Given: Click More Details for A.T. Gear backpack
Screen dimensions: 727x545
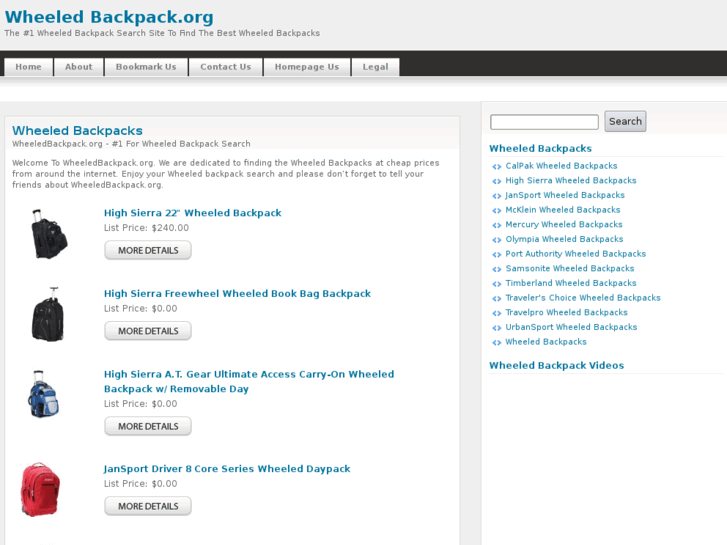Looking at the screenshot, I should 148,426.
